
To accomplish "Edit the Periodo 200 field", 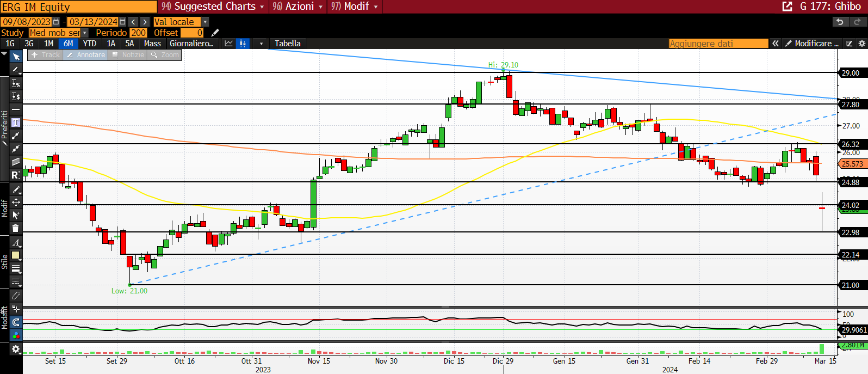I will click(x=138, y=33).
